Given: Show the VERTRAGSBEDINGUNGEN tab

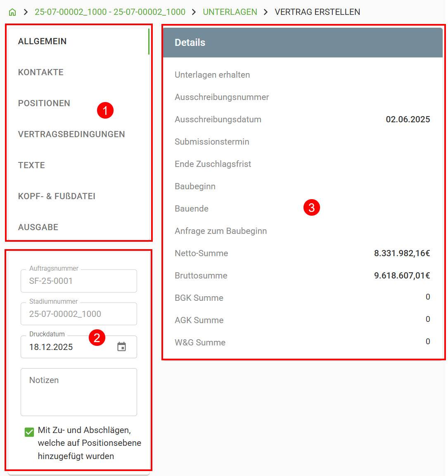Looking at the screenshot, I should tap(71, 134).
